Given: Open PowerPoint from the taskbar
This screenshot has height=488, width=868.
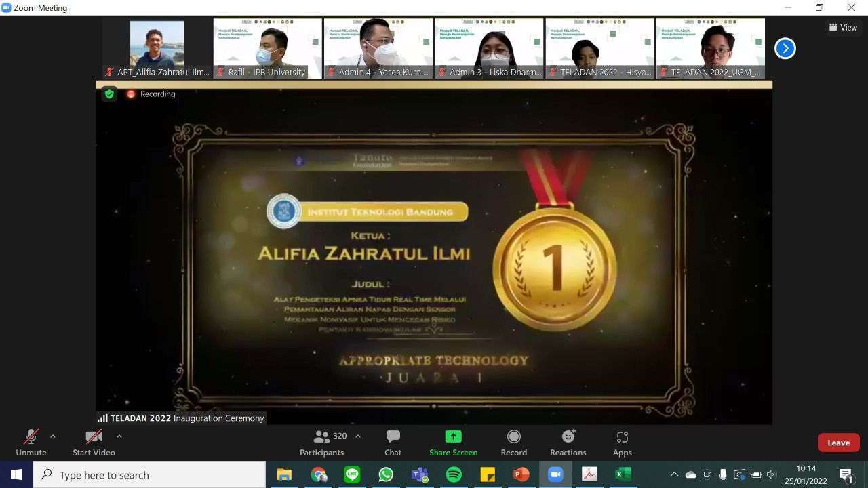Looking at the screenshot, I should pyautogui.click(x=521, y=474).
